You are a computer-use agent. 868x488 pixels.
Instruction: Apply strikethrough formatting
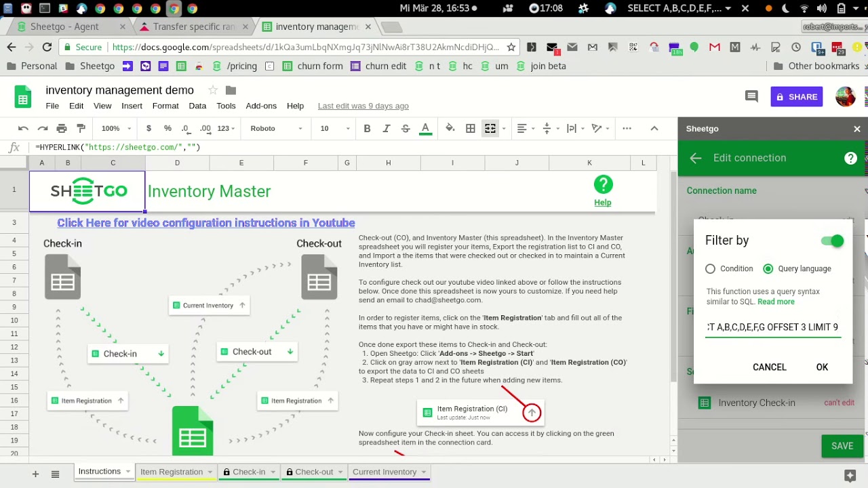click(x=406, y=128)
